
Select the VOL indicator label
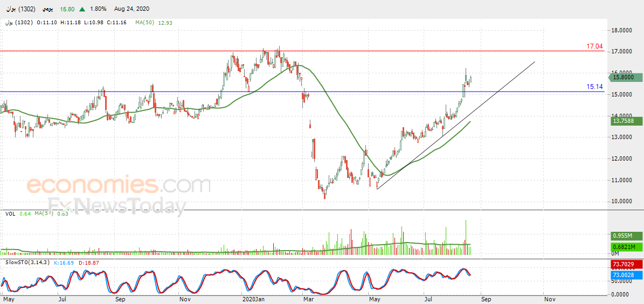[x=10, y=213]
